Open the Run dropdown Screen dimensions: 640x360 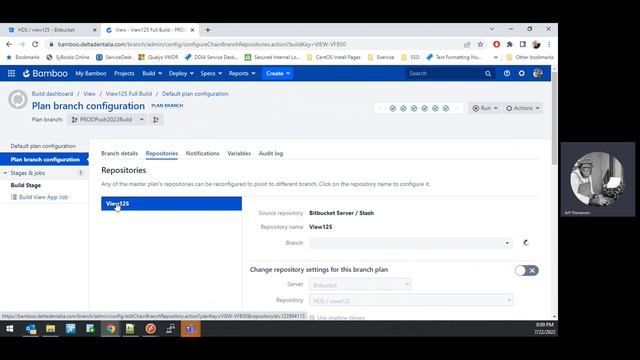485,108
